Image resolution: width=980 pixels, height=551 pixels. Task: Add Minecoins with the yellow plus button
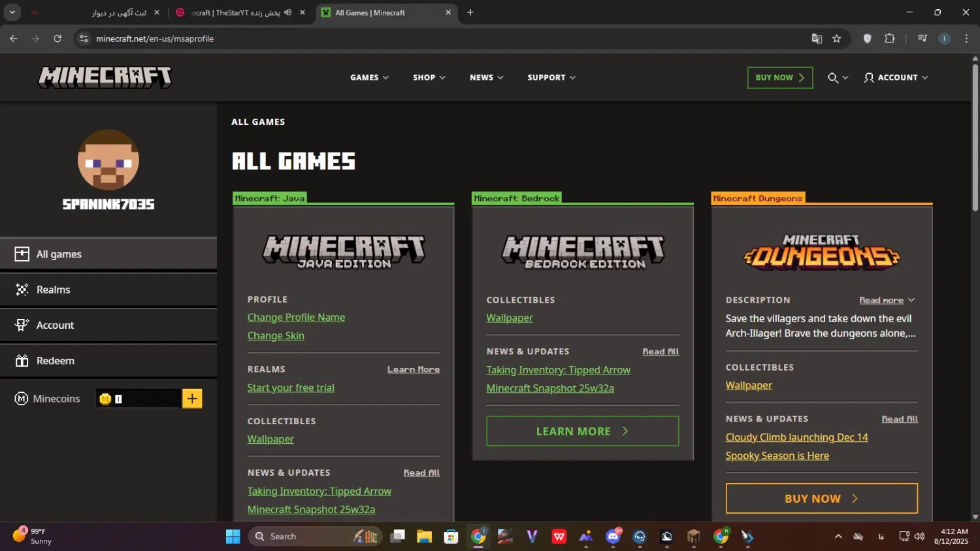point(192,399)
